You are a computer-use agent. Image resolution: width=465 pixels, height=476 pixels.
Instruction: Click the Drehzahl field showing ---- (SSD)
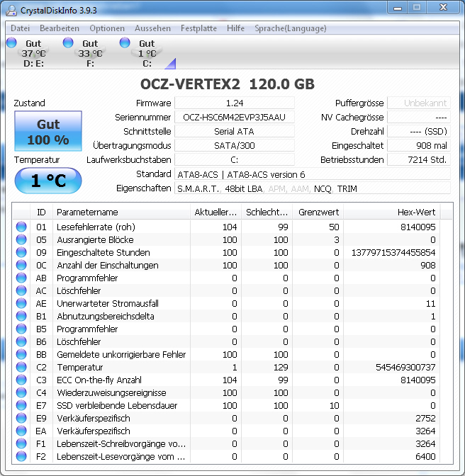[419, 132]
